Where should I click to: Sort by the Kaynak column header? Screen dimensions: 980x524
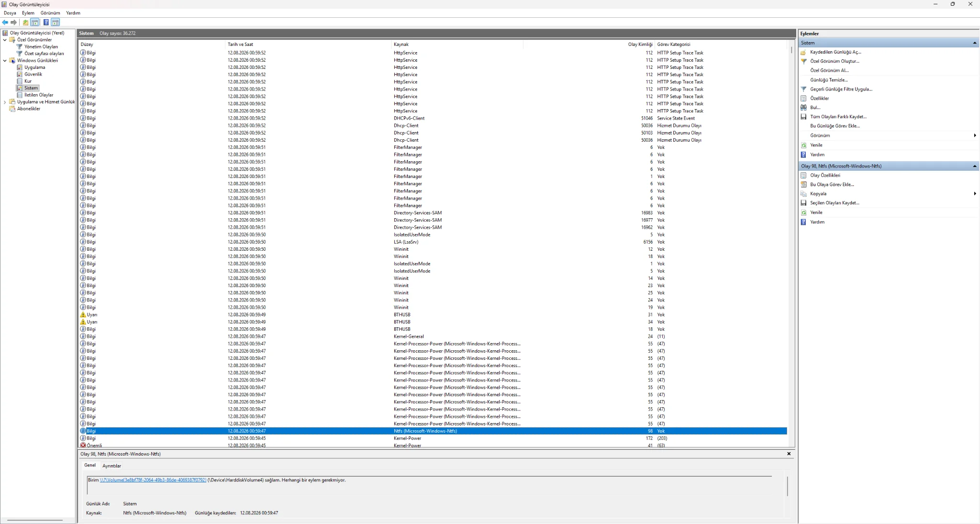[457, 45]
